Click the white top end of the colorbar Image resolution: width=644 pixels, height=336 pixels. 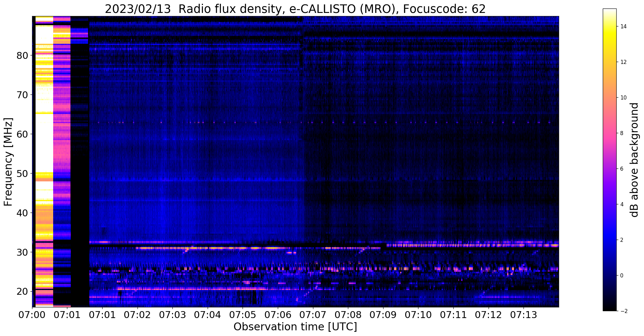point(609,12)
